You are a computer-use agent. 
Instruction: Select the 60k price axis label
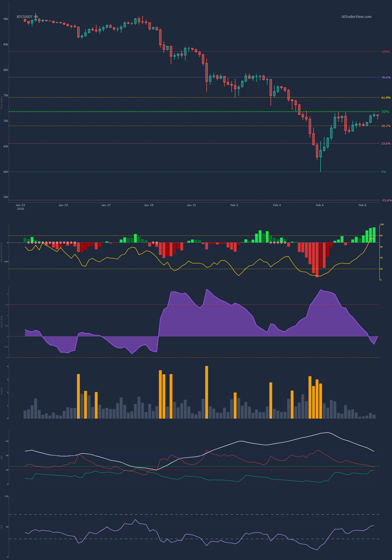pos(6,172)
